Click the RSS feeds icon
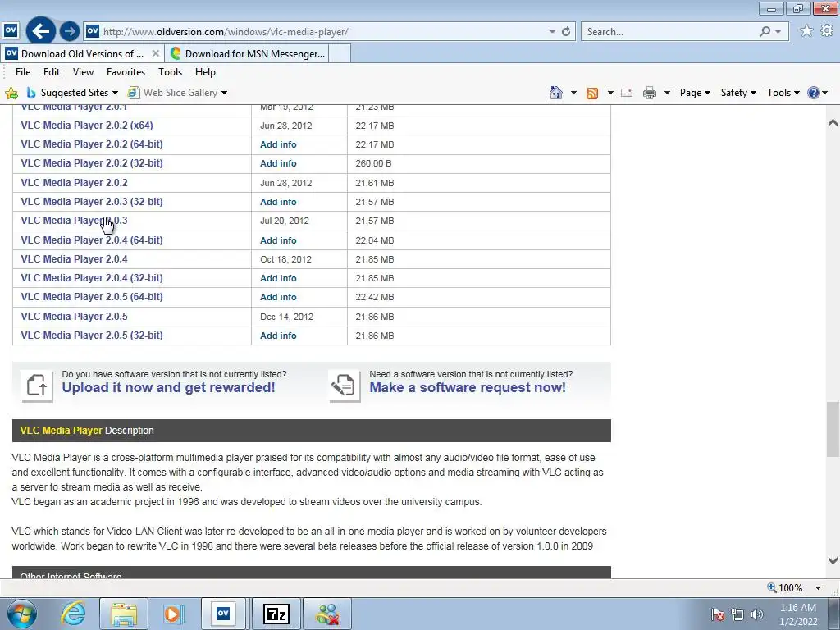Viewport: 840px width, 630px height. 592,93
